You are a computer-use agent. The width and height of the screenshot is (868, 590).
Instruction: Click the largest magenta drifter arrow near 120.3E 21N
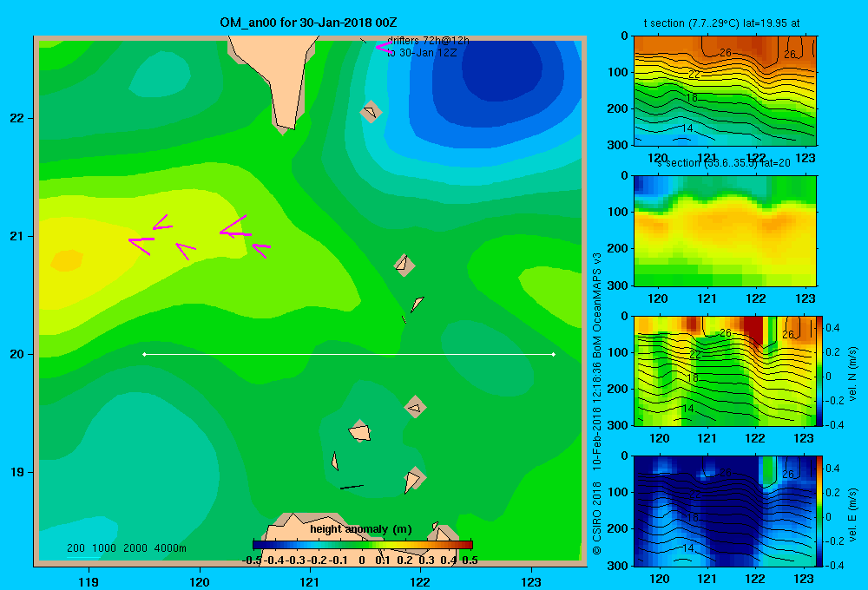[x=234, y=228]
